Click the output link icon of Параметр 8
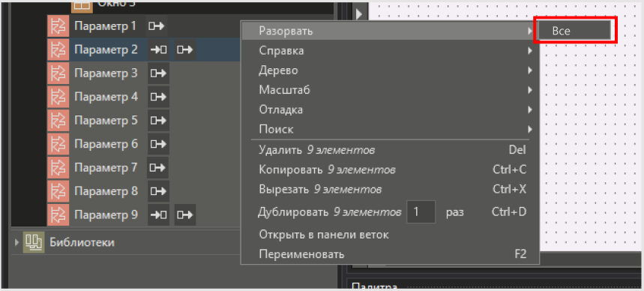 [x=158, y=191]
